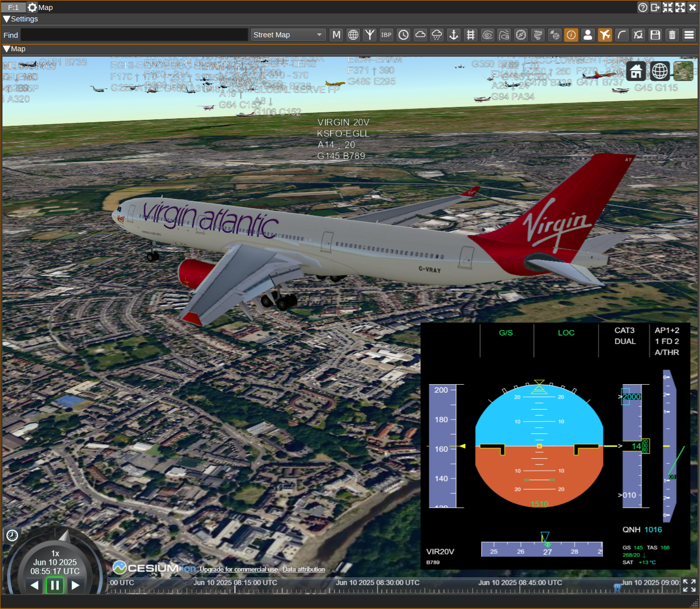Toggle the clock time display button
Image resolution: width=700 pixels, height=609 pixels.
[x=403, y=35]
